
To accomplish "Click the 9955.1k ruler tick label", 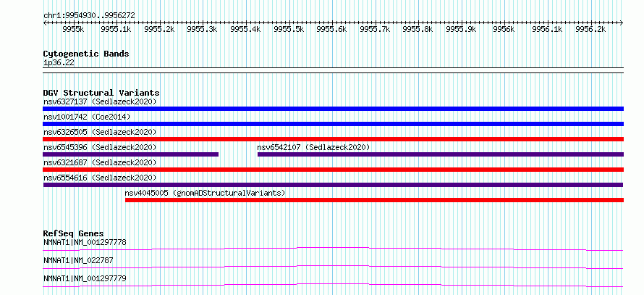I will click(x=116, y=29).
